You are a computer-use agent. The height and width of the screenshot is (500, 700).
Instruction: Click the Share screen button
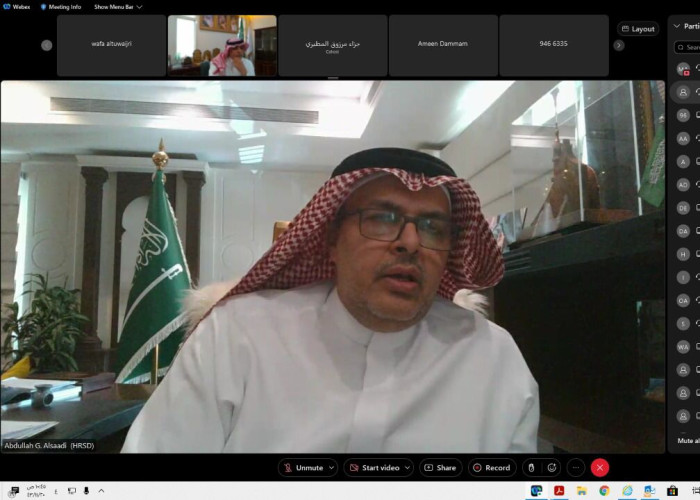[440, 467]
